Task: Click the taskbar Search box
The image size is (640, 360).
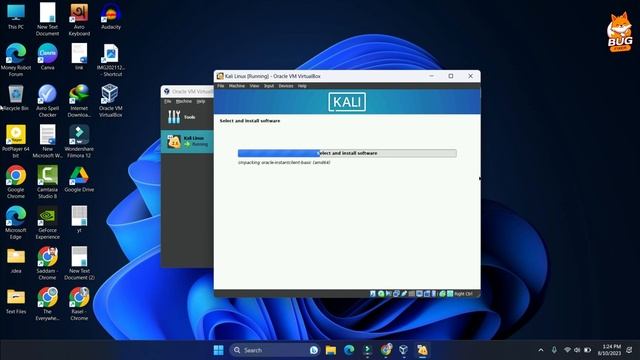Action: (x=274, y=350)
